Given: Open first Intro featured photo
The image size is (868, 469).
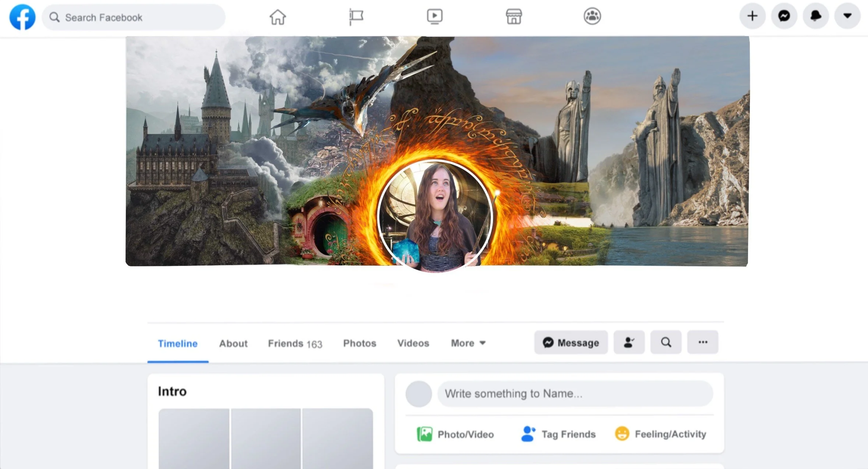Looking at the screenshot, I should 194,438.
